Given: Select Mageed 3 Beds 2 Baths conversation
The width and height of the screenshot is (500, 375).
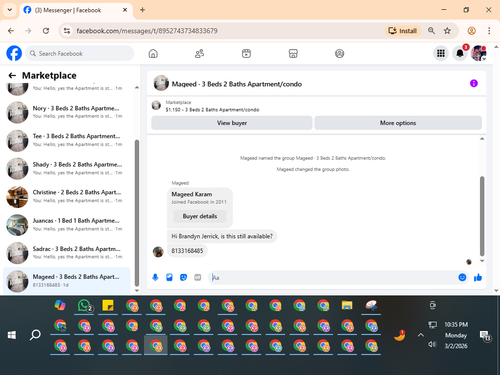Looking at the screenshot, I should pyautogui.click(x=67, y=281).
